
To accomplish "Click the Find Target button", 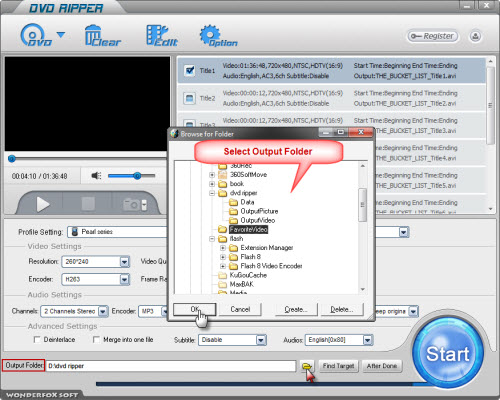I will tap(338, 366).
